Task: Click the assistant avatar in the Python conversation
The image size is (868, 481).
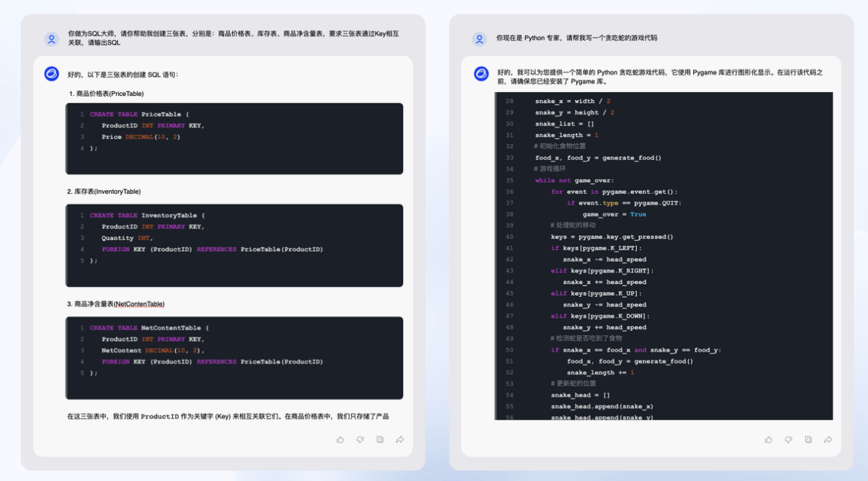Action: (481, 73)
